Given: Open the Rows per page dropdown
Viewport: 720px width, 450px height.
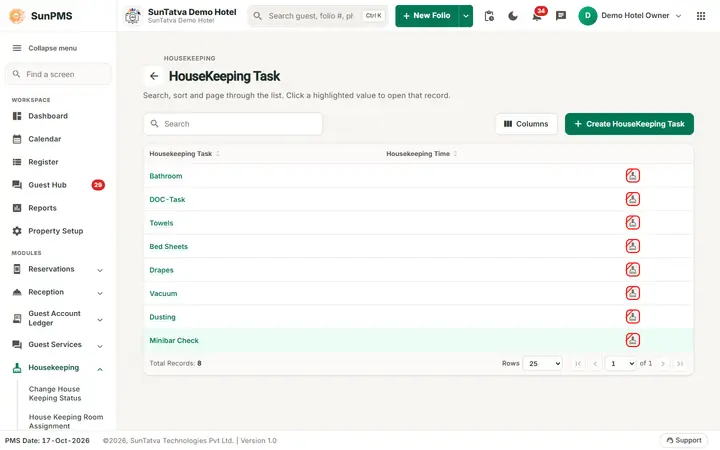Looking at the screenshot, I should (542, 363).
